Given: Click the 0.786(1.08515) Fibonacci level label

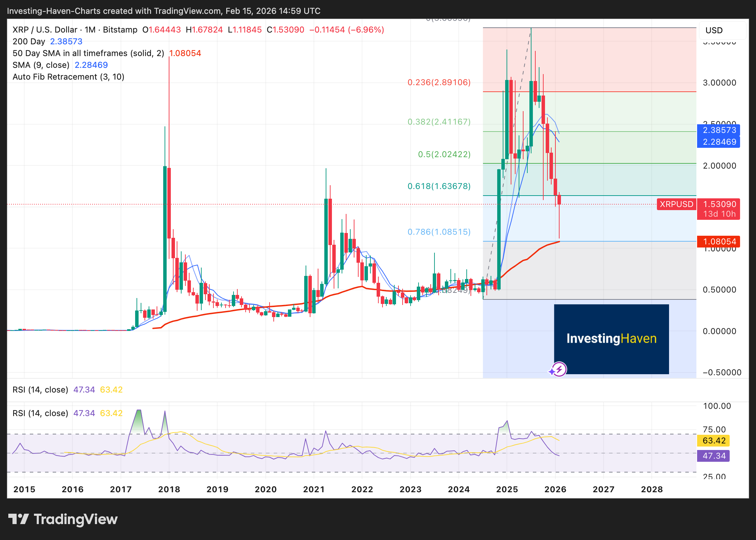Looking at the screenshot, I should 439,232.
